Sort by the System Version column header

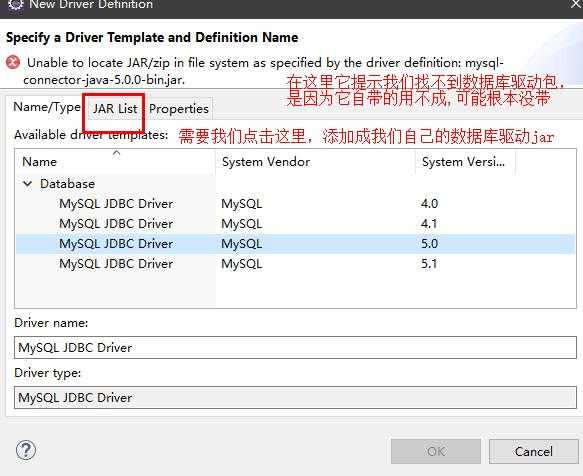(x=466, y=162)
